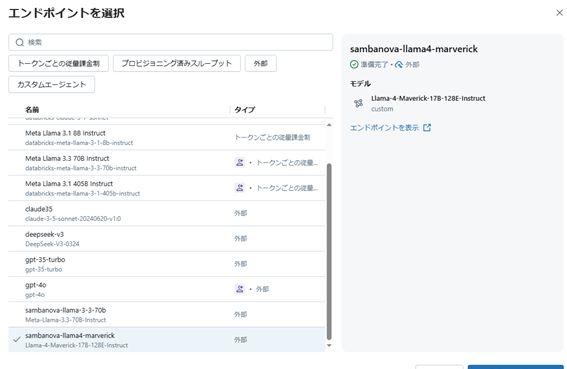Click the scroll up arrow of the endpoint list
567x369 pixels.
pos(329,125)
